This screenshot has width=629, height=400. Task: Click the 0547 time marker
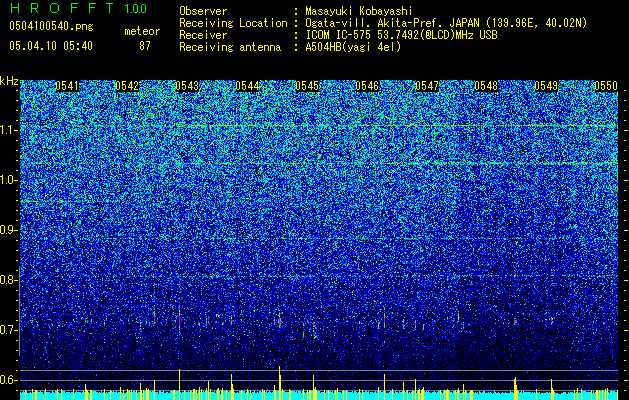427,86
